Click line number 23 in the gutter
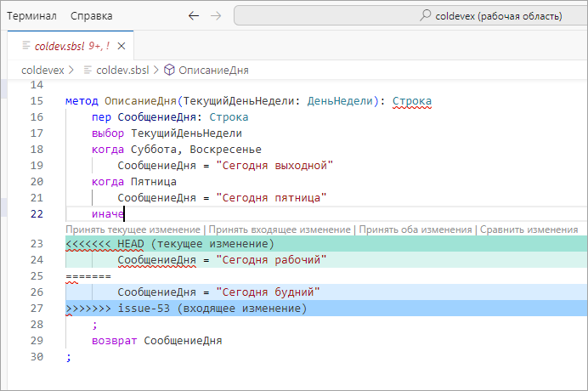Screen dimensions: 588x391 point(36,244)
